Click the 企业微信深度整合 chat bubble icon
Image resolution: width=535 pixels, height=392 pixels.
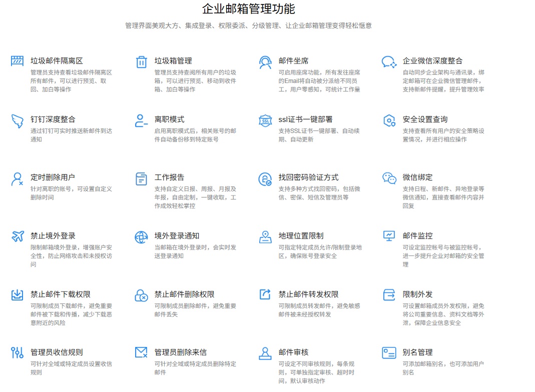[x=389, y=62]
